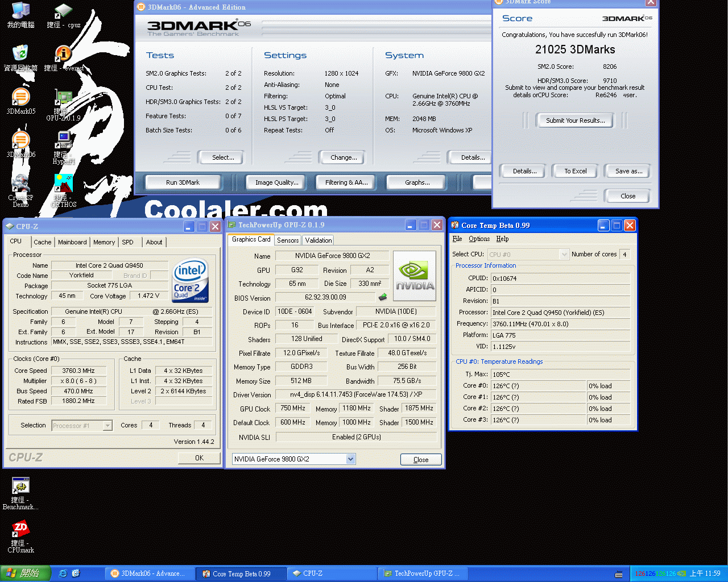
Task: Click the Intel Core 2 Quad logo in CPU-Z
Action: 190,281
